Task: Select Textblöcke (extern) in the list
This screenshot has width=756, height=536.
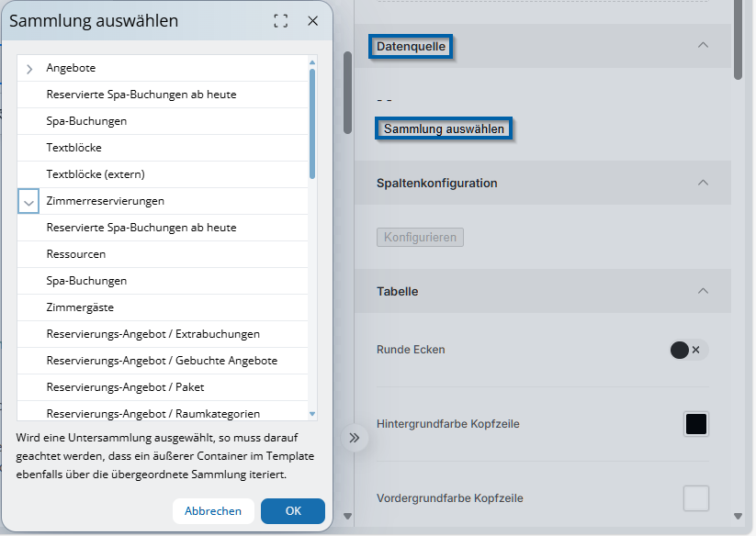Action: tap(96, 174)
